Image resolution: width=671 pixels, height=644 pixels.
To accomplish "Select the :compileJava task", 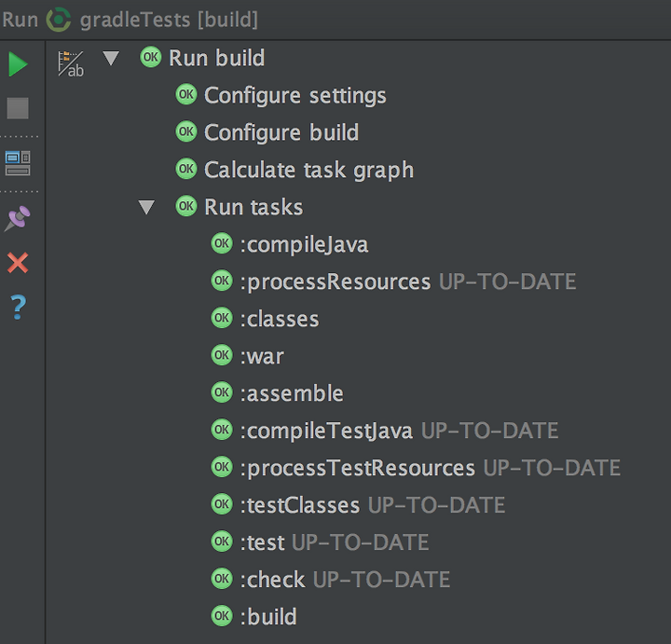I will 290,244.
